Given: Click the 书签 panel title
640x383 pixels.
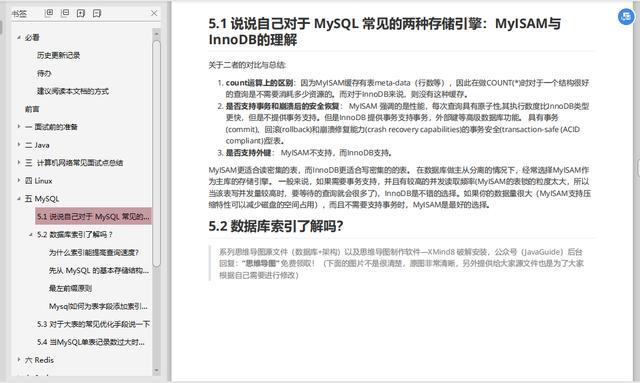Looking at the screenshot, I should [x=19, y=13].
